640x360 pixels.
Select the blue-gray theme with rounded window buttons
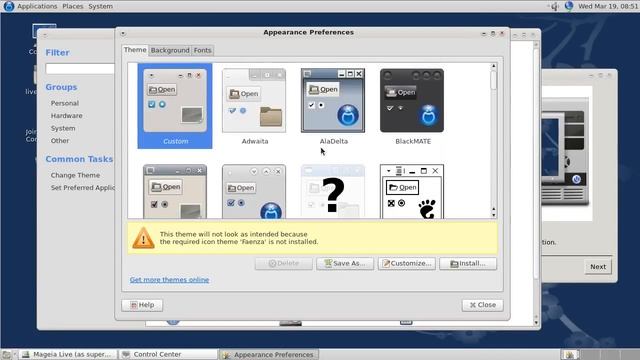pos(254,191)
